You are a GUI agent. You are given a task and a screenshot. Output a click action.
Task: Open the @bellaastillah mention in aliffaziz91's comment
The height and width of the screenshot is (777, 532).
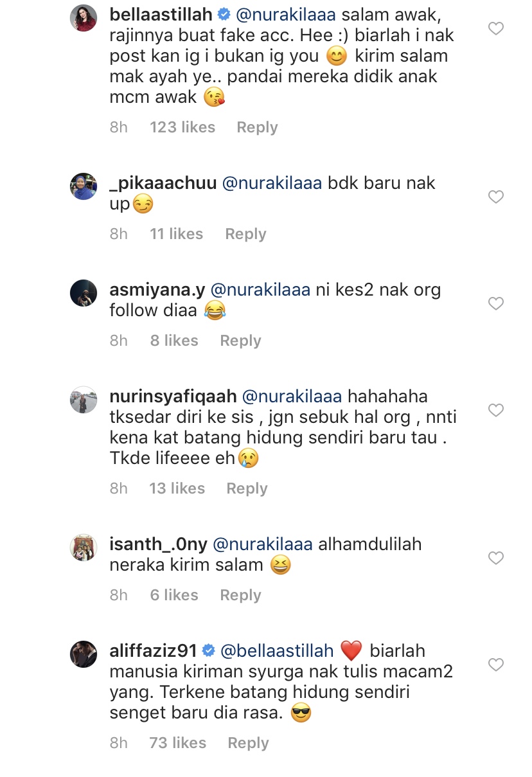click(278, 650)
